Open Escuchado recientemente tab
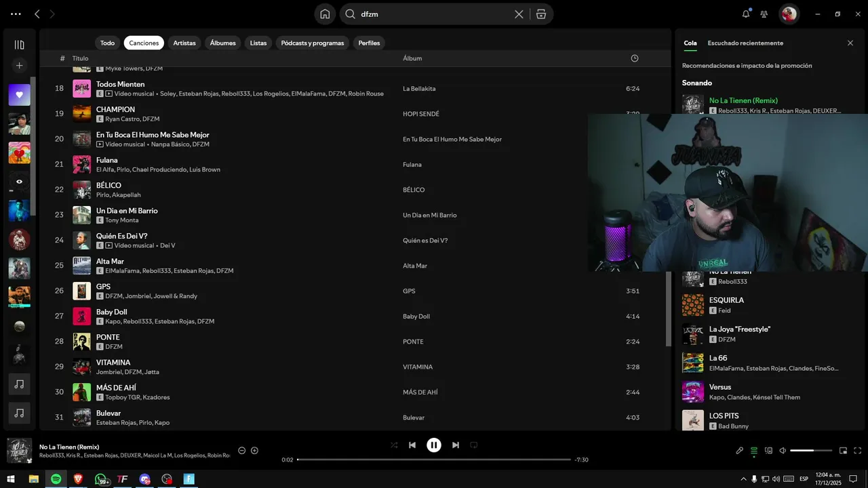Image resolution: width=868 pixels, height=488 pixels. pos(745,43)
